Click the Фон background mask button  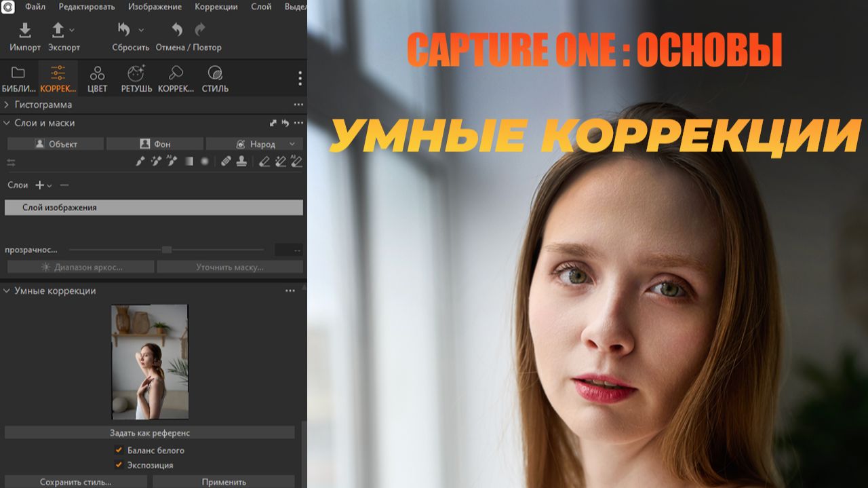pyautogui.click(x=155, y=144)
